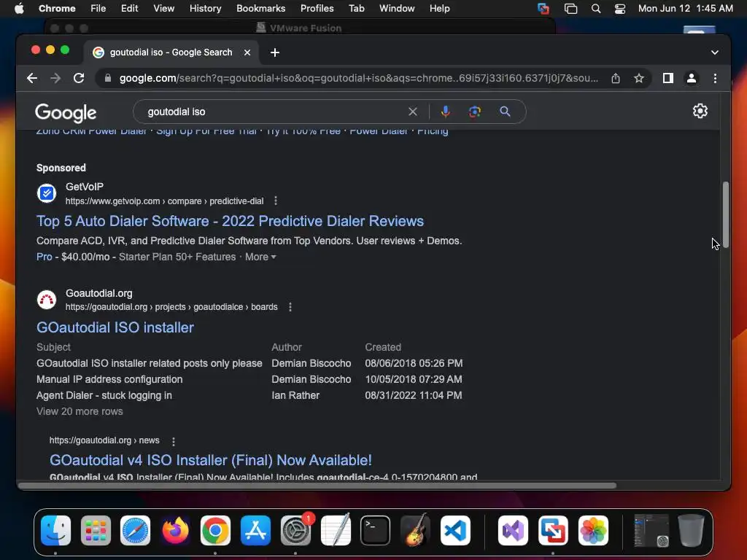Image resolution: width=747 pixels, height=560 pixels.
Task: Open a new browser tab
Action: (275, 52)
